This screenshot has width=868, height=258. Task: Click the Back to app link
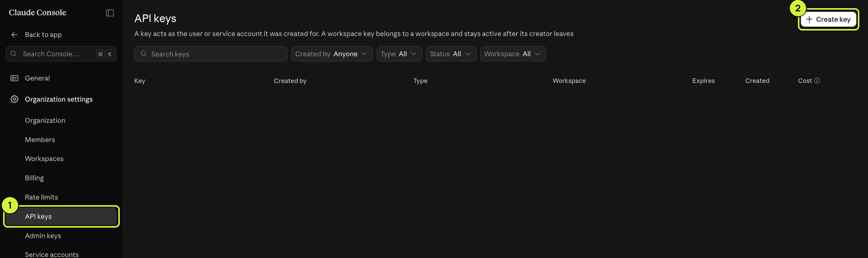pyautogui.click(x=43, y=35)
